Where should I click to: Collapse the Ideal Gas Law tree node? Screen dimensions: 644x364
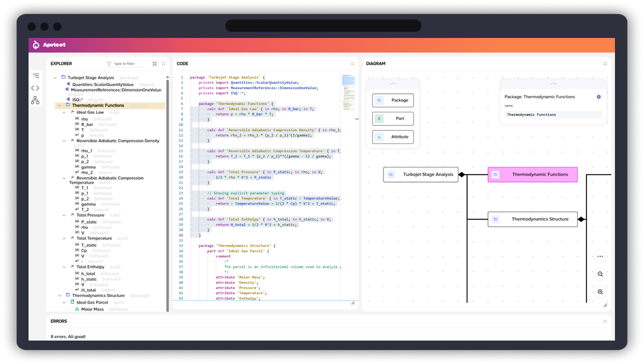tap(64, 112)
